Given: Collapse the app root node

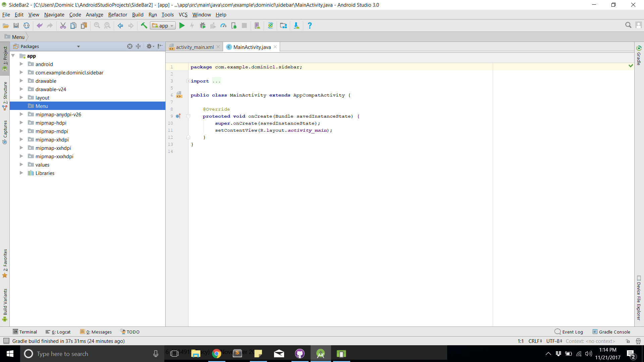Looking at the screenshot, I should pyautogui.click(x=13, y=56).
